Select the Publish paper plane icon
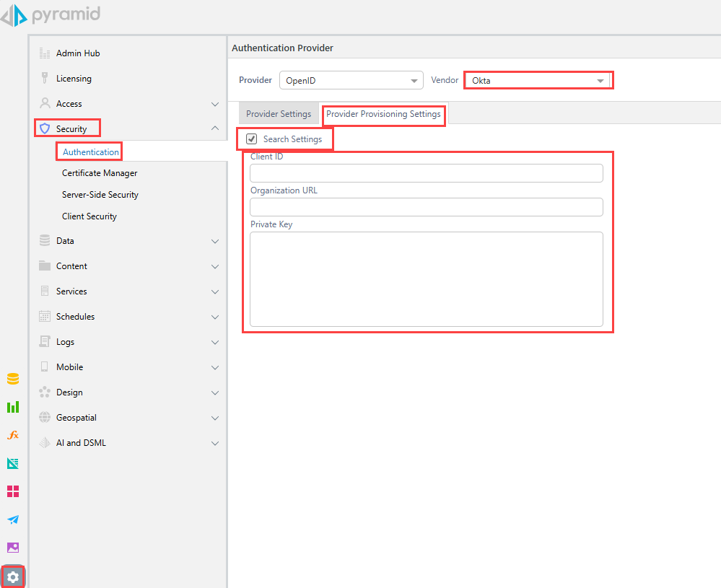 coord(12,519)
